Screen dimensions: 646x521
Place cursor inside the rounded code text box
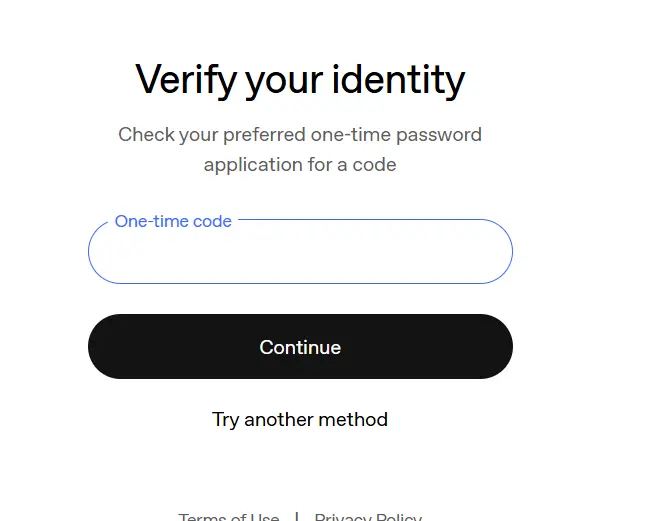(300, 251)
